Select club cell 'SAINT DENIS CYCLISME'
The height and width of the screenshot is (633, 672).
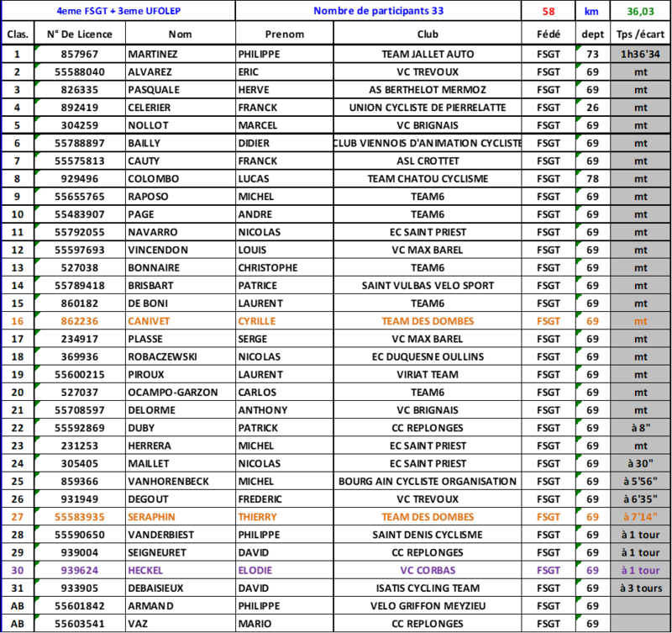428,535
